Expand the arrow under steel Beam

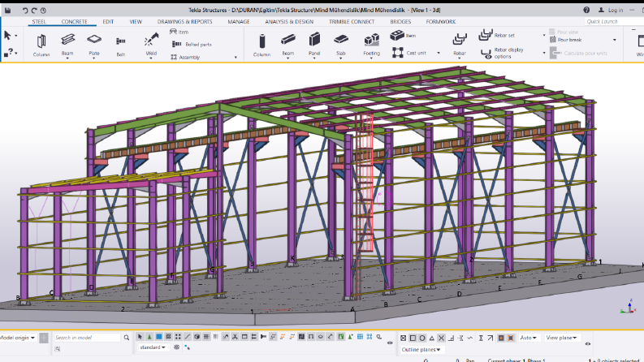(x=67, y=58)
